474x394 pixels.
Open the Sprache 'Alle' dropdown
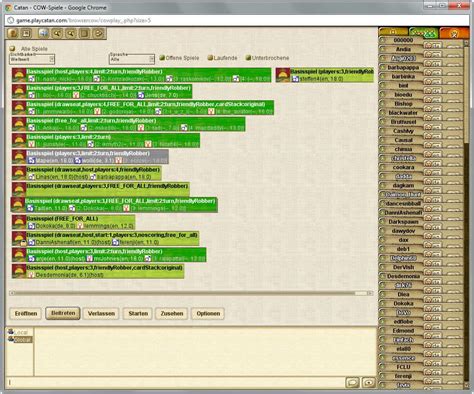pyautogui.click(x=132, y=59)
